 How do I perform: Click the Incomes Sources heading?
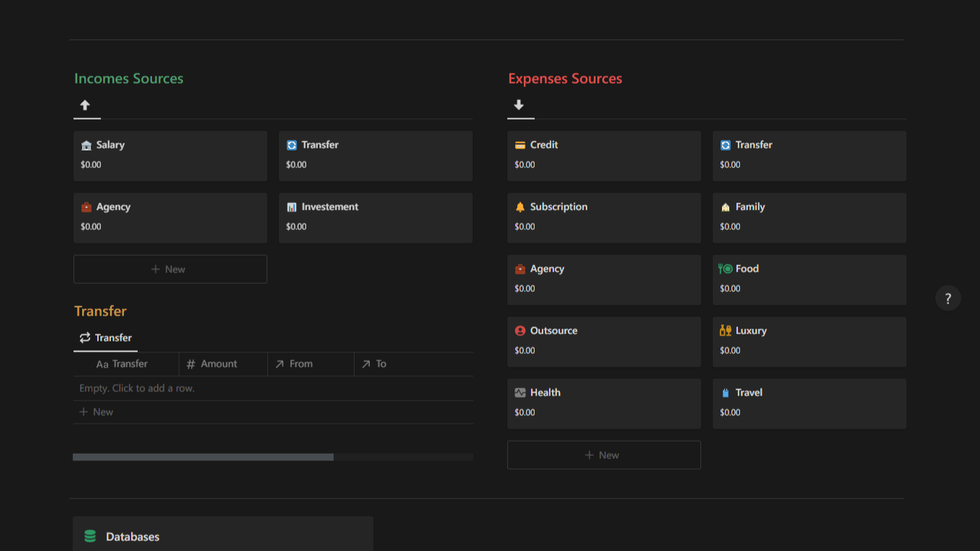[129, 79]
